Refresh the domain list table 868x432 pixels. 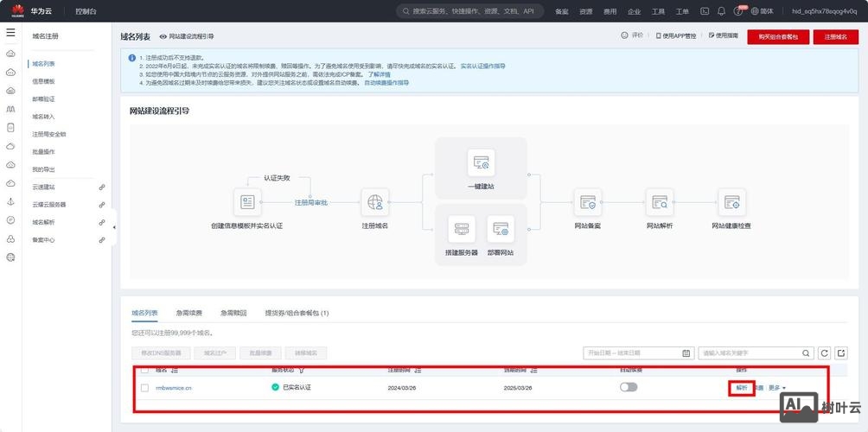pos(824,353)
